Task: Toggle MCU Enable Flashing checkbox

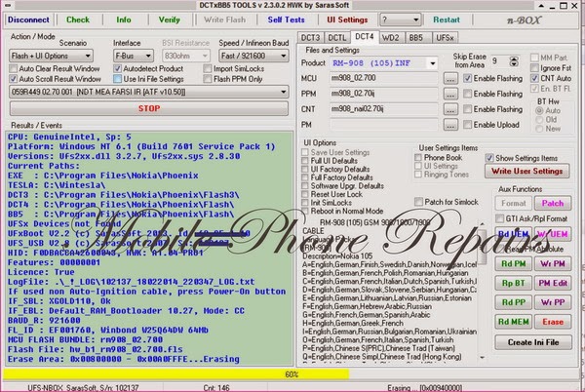Action: click(x=467, y=78)
